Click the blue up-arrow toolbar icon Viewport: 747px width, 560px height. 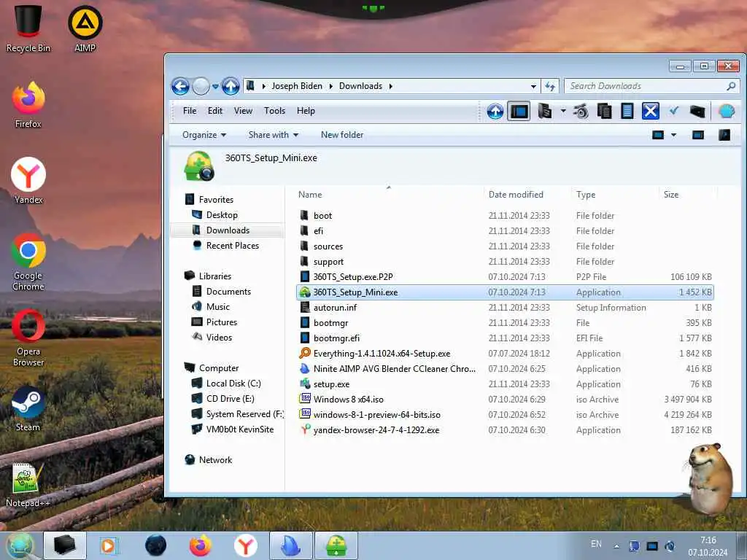tap(495, 112)
